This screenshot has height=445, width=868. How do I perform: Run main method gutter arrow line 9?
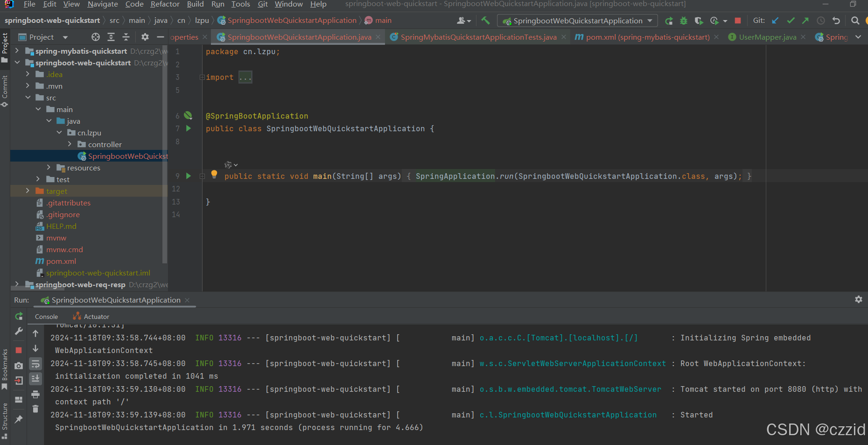[x=189, y=176]
